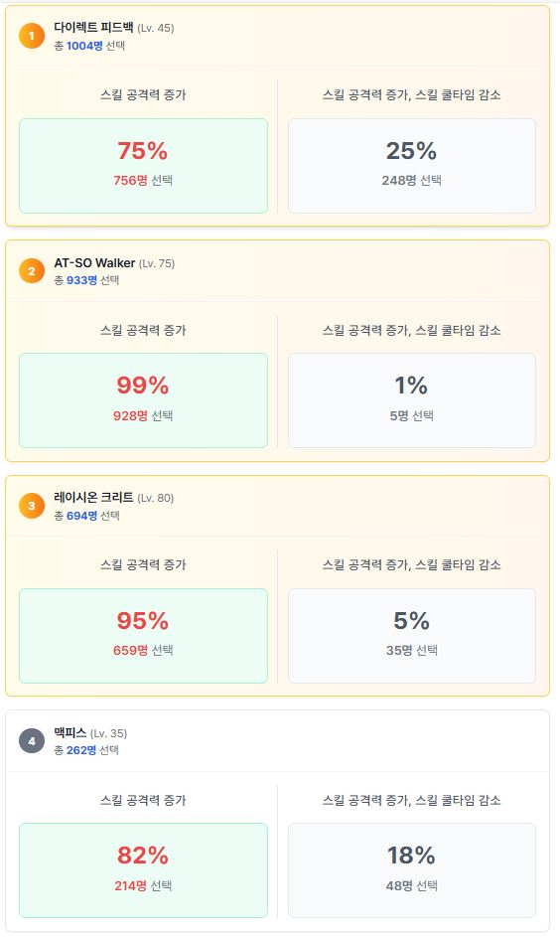Screen dimensions: 560x937
Task: Click the gray rank 4 badge
Action: tap(32, 741)
